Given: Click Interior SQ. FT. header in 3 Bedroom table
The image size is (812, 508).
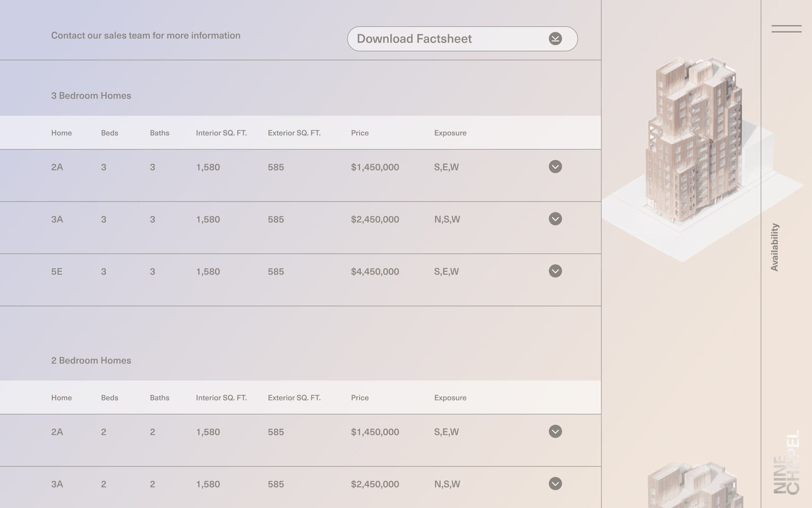Looking at the screenshot, I should tap(221, 133).
